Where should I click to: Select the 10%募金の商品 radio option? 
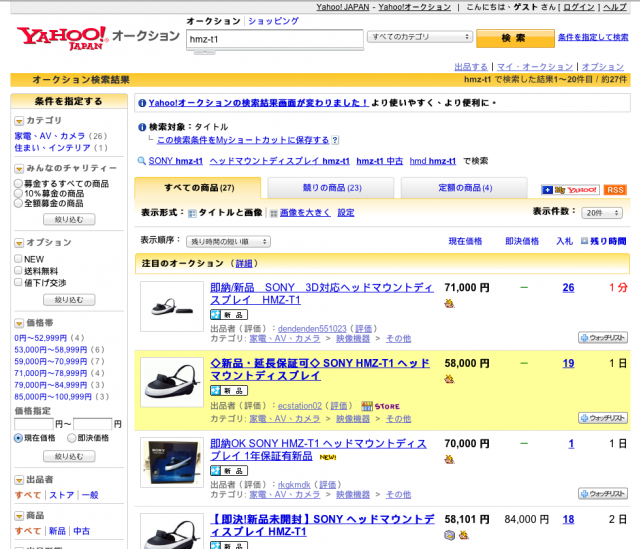click(x=18, y=193)
